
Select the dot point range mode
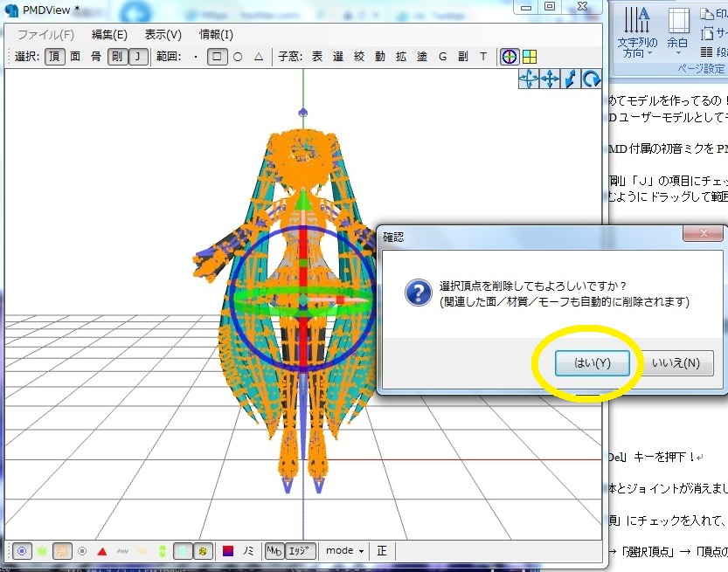[x=196, y=57]
